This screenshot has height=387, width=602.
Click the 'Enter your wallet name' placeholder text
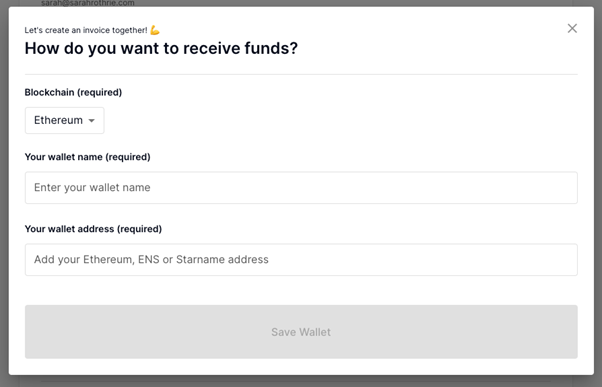coord(92,187)
